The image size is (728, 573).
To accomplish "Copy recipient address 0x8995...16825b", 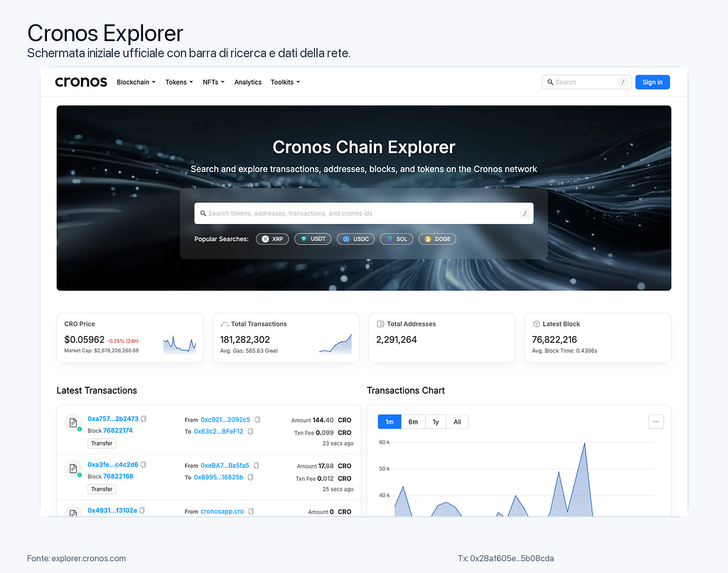I will [250, 477].
